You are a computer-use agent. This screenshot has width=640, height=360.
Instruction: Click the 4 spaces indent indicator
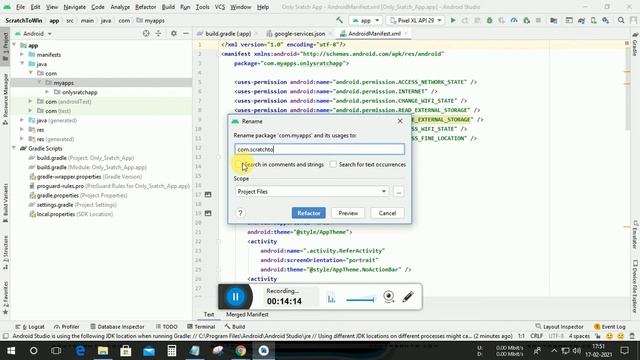(579, 336)
